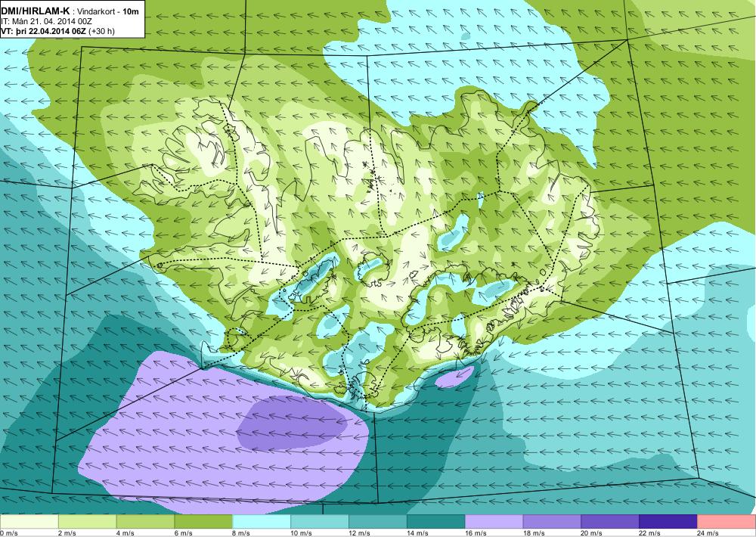Screen dimensions: 756x537
Task: Click the "22 m/s" legend label
Action: click(x=650, y=533)
